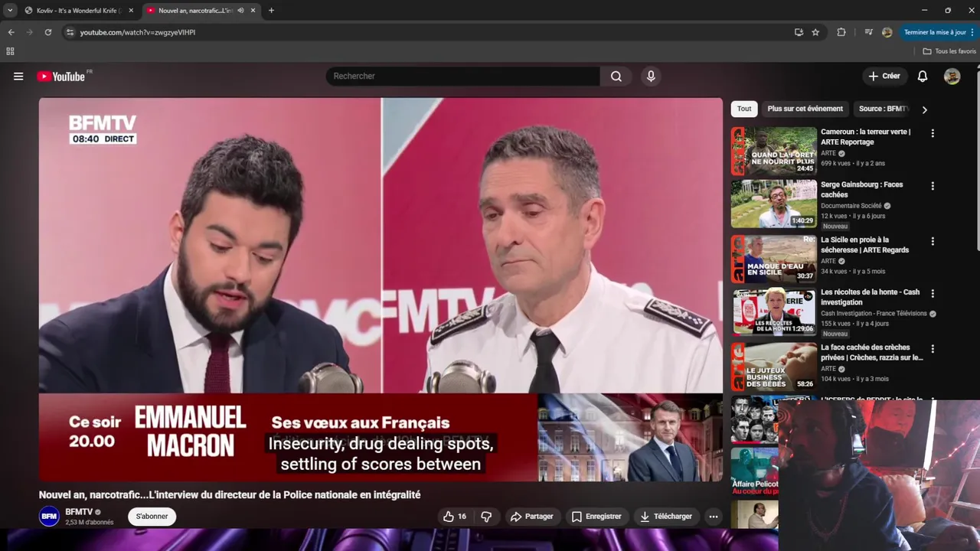Open browser extensions puzzle icon
980x551 pixels.
pyautogui.click(x=841, y=32)
